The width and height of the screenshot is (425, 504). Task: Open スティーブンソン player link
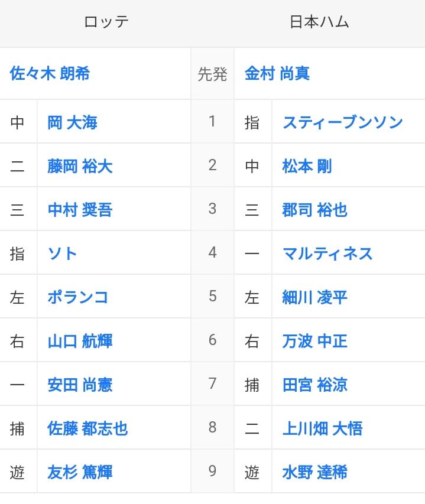pos(343,122)
